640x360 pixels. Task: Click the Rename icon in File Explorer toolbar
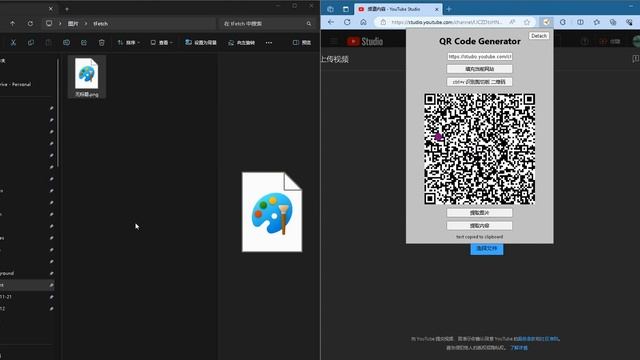tap(66, 42)
